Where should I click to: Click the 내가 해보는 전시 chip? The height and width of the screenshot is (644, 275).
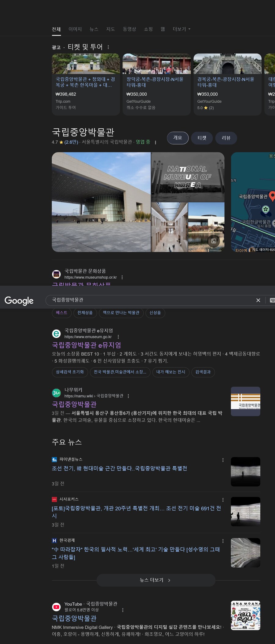(171, 372)
